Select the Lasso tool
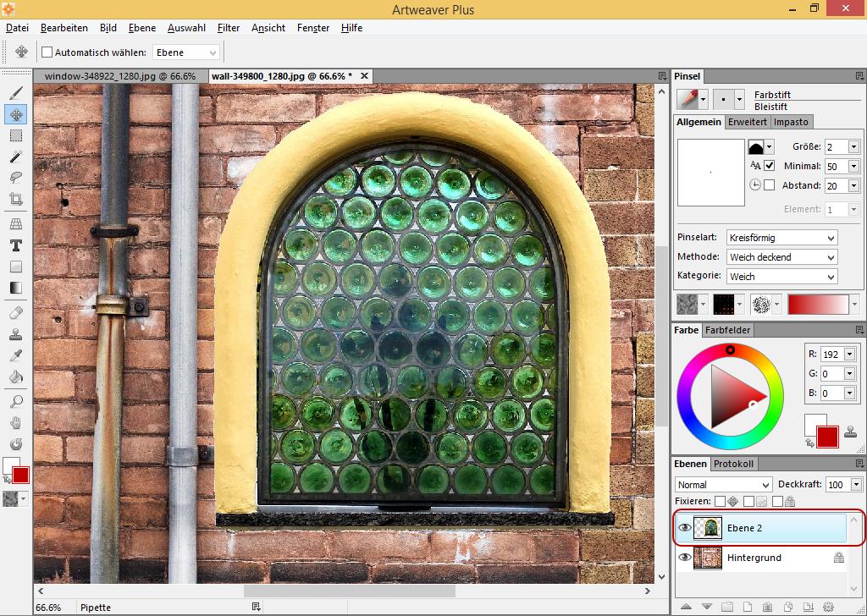The image size is (867, 616). [15, 179]
